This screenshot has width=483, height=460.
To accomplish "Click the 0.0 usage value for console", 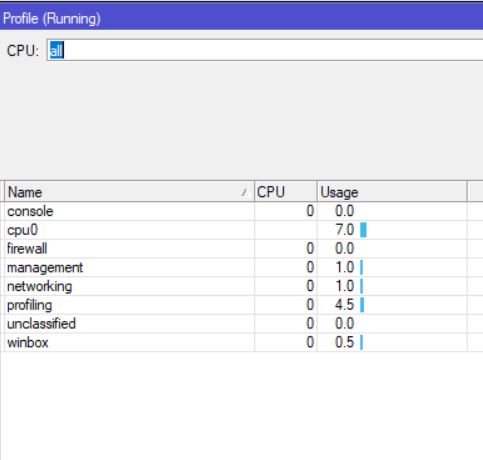I will coord(345,211).
